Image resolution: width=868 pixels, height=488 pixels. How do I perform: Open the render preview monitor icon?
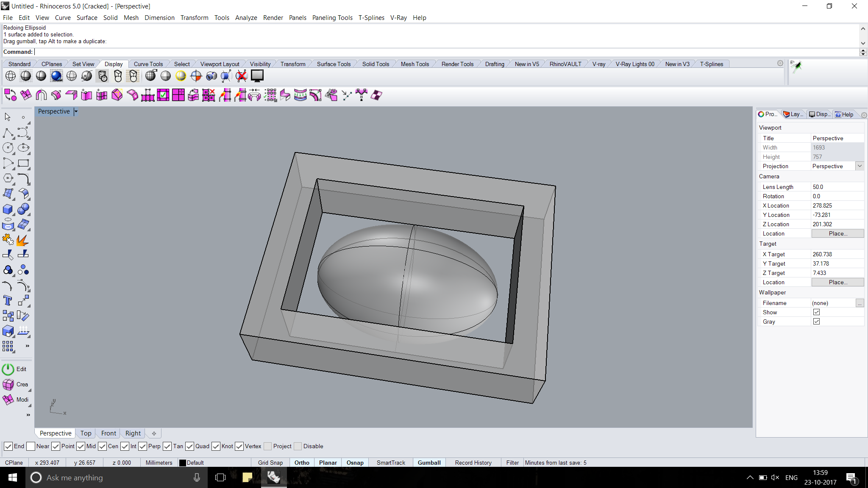point(257,76)
